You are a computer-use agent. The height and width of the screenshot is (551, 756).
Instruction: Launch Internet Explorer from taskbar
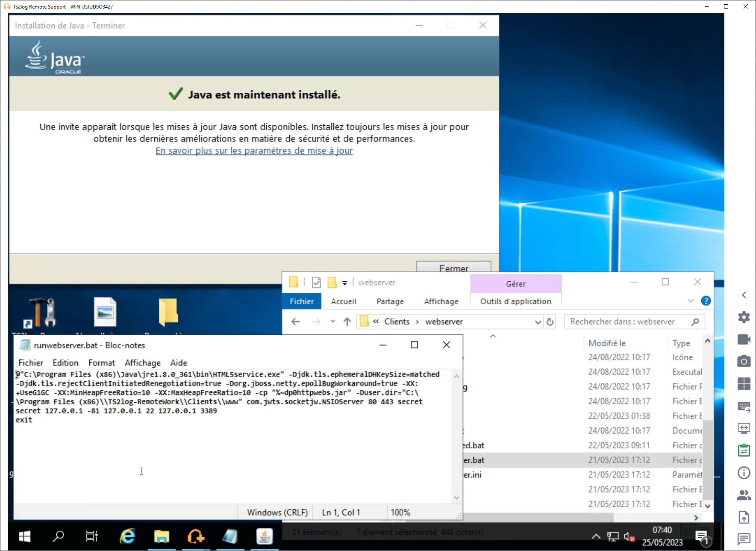tap(127, 536)
